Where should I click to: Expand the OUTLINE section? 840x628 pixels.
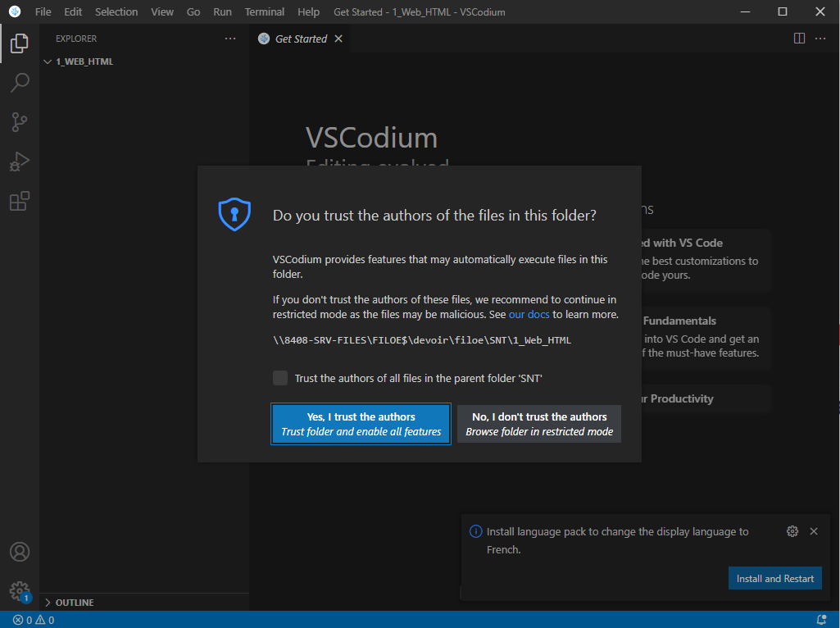click(x=144, y=603)
